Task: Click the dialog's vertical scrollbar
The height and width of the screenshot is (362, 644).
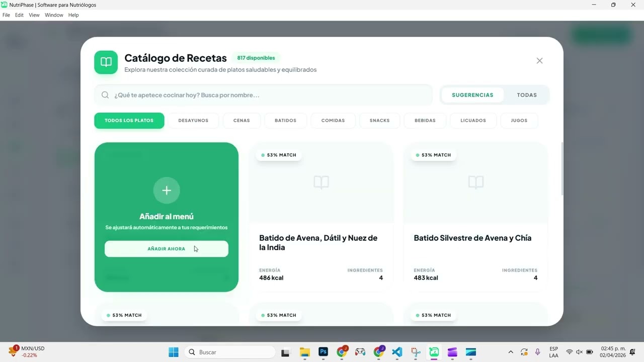Action: point(562,169)
